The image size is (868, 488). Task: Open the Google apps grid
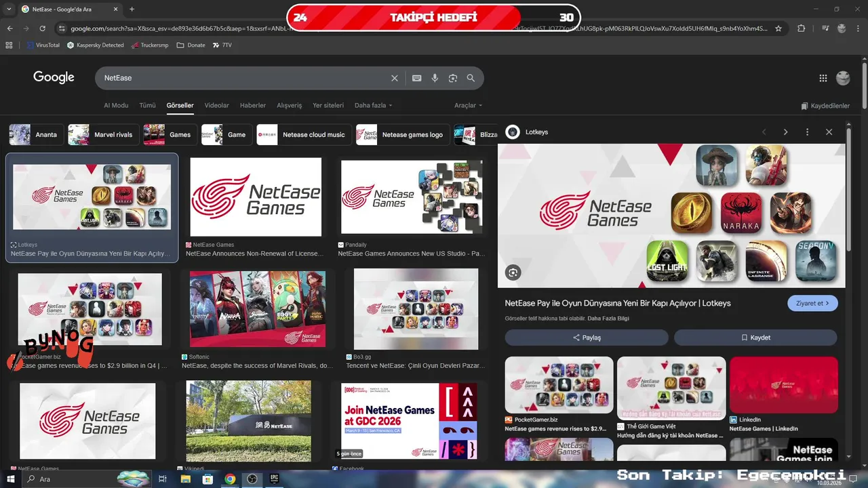pyautogui.click(x=823, y=78)
